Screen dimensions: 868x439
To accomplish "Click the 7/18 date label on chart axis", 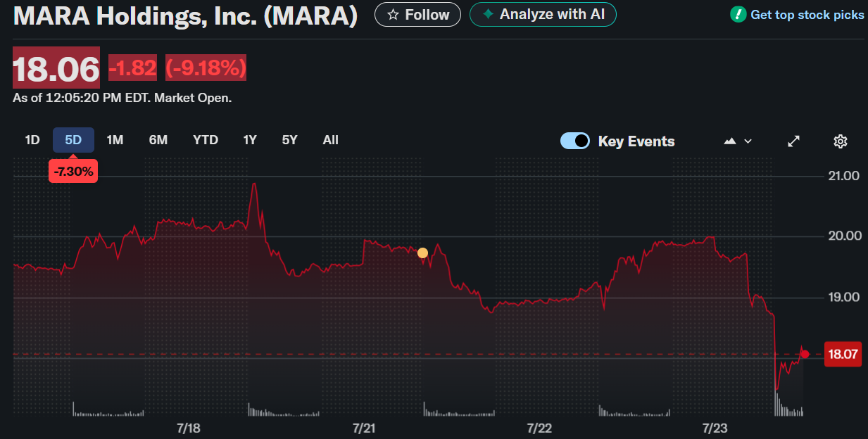I will (189, 428).
